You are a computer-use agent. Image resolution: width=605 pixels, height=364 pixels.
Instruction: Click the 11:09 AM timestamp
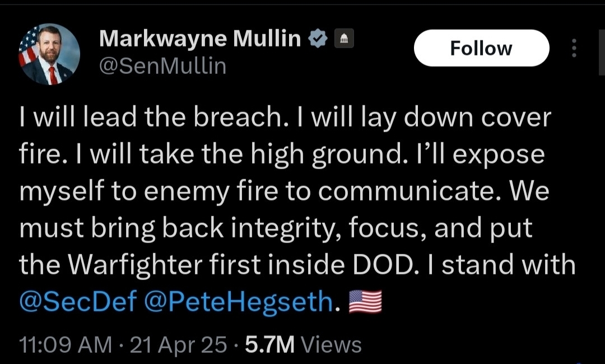click(x=65, y=344)
